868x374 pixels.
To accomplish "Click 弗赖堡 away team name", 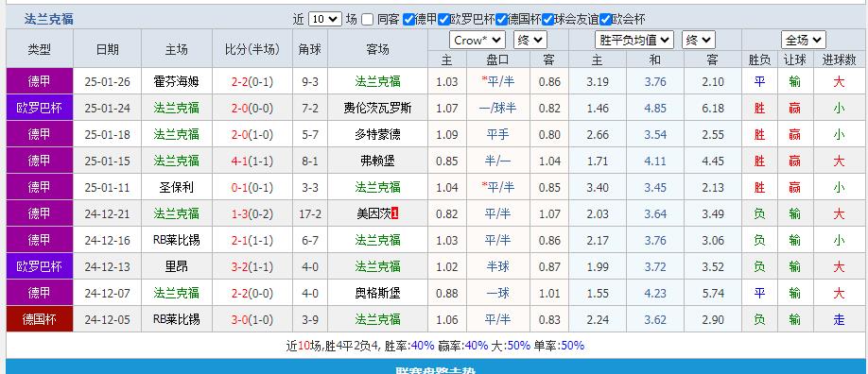I will point(377,161).
